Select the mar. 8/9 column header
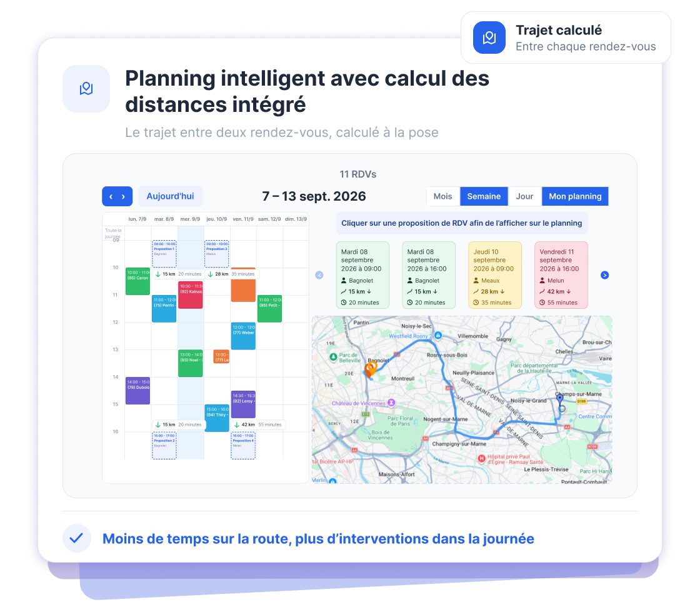The image size is (700, 607). click(164, 219)
